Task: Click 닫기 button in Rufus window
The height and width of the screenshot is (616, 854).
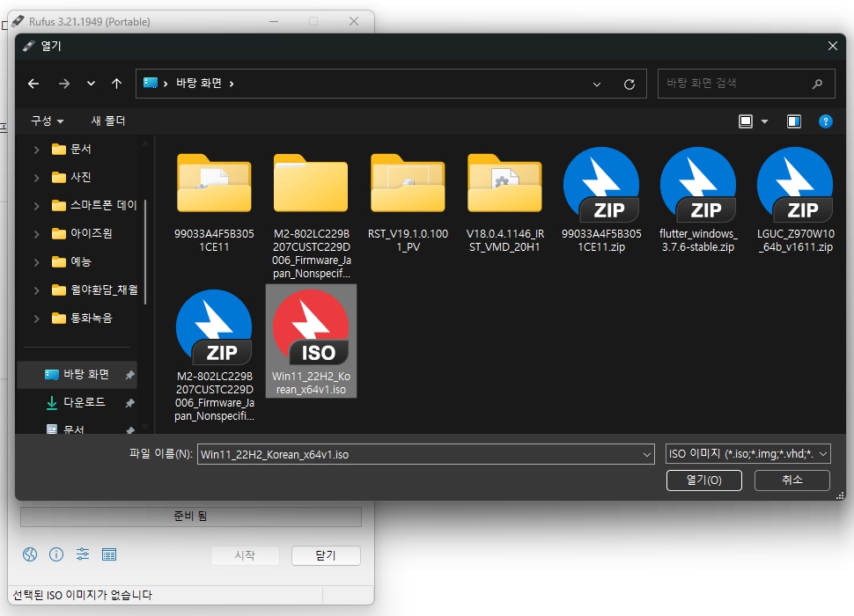Action: tap(326, 555)
